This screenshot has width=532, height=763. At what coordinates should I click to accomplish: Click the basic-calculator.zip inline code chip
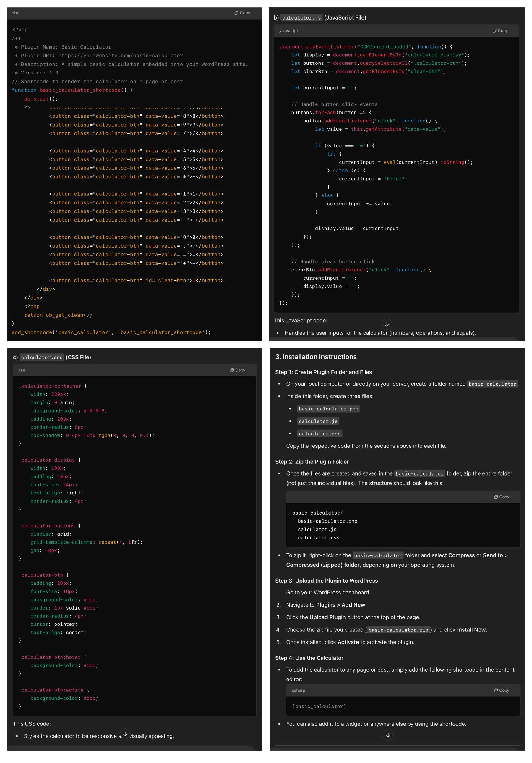pos(398,630)
